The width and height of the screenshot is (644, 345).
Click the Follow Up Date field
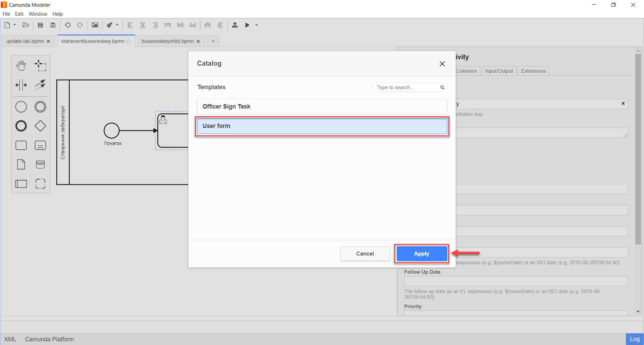tap(516, 281)
